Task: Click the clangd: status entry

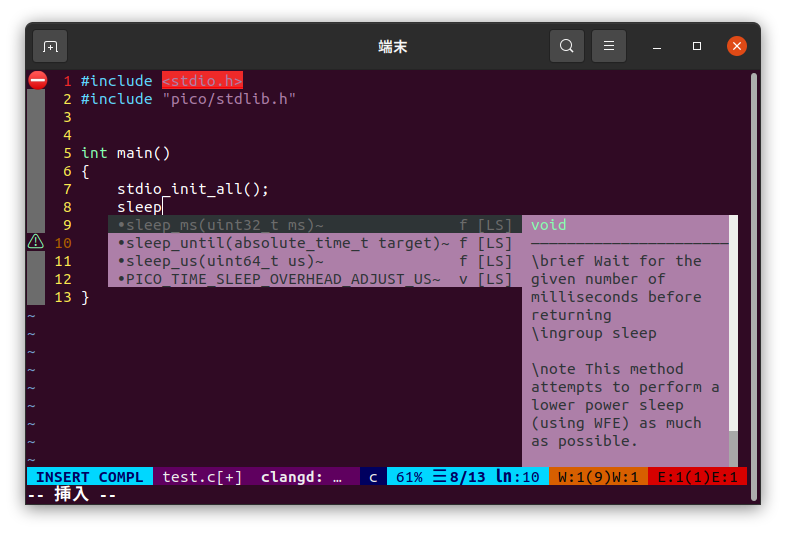Action: [301, 476]
